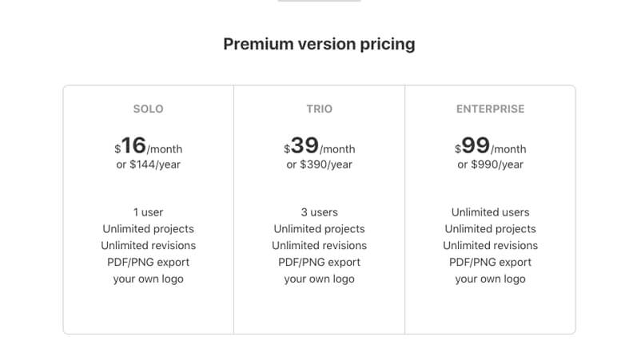Click the "3 users" feature line
Viewport: 633px width, 364px height.
319,212
